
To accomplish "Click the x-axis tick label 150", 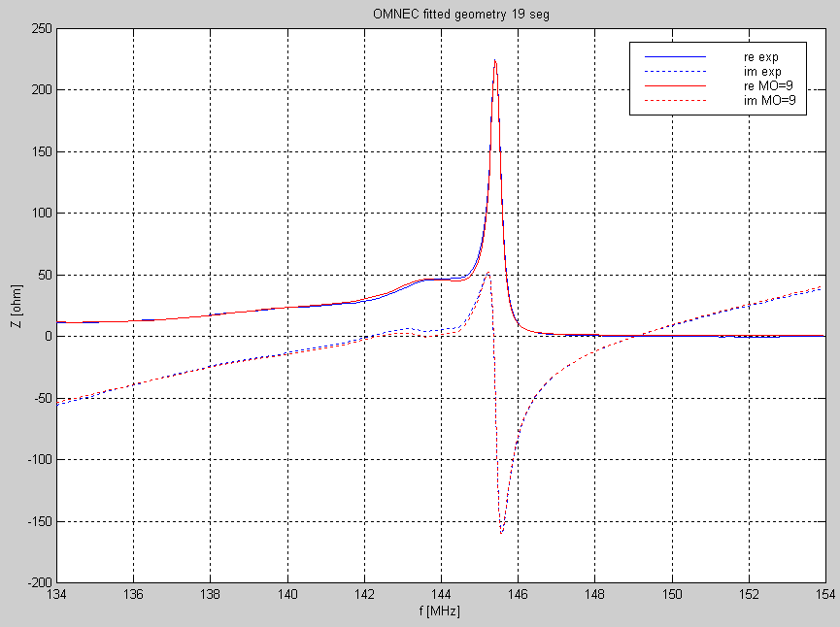I will 672,594.
